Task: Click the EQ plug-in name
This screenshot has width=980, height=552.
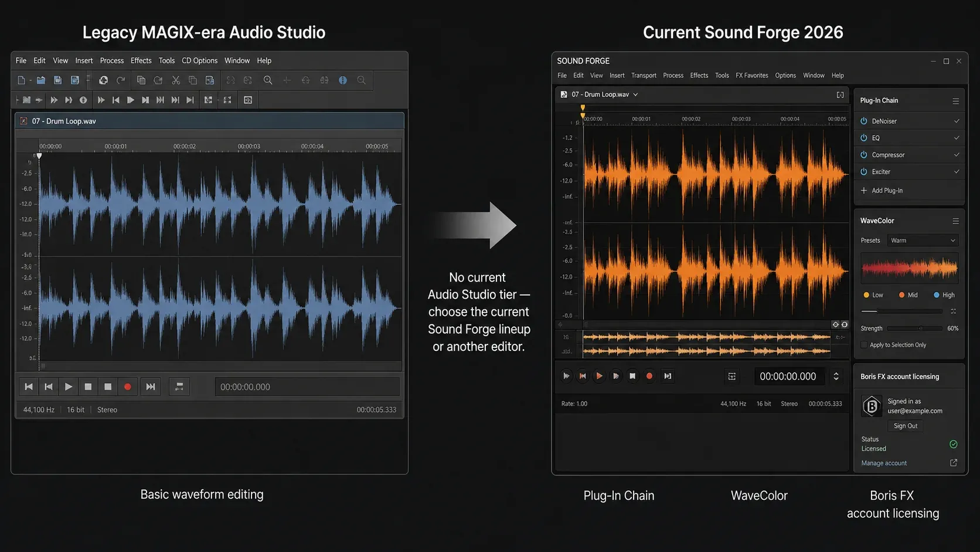Action: pyautogui.click(x=876, y=138)
